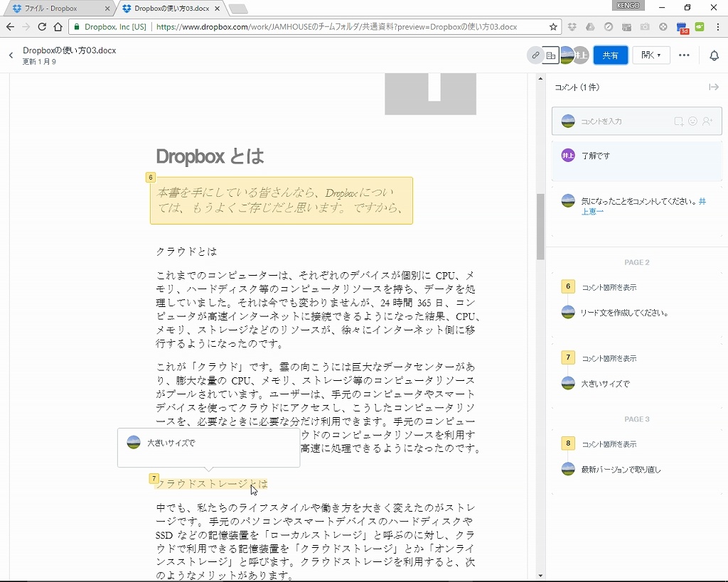Open a new browser tab

coord(238,9)
